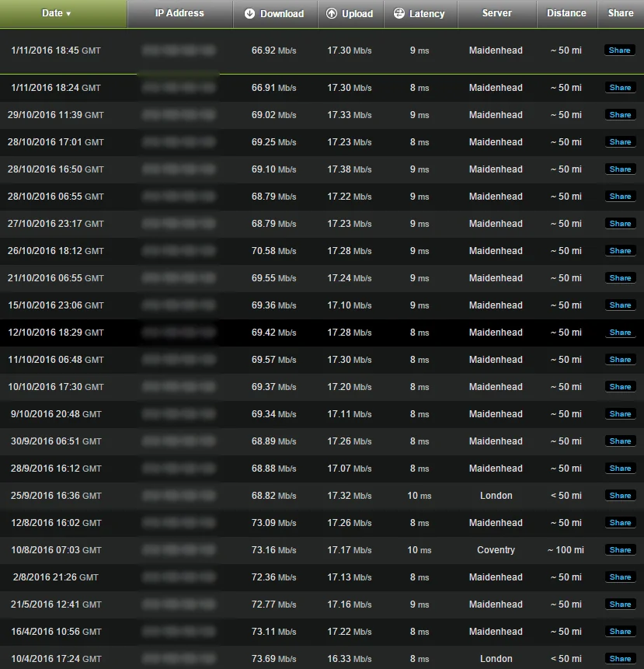Select the date 11/10/2016 06:48 GMT

pyautogui.click(x=55, y=360)
